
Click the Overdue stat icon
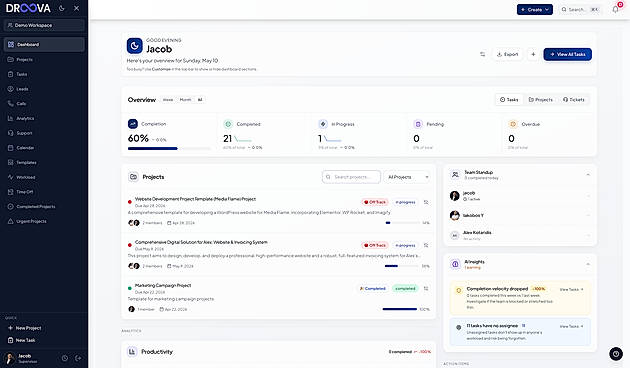point(513,124)
